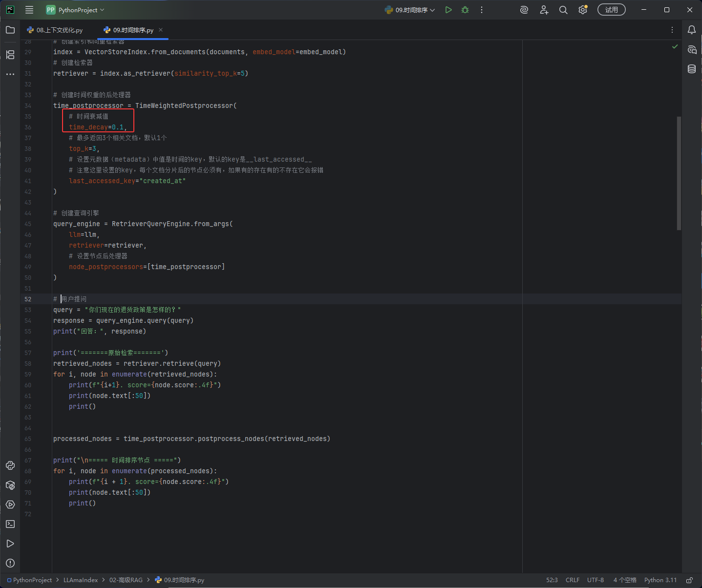
Task: Click LLAmaIndex breadcrumb folder
Action: (81, 580)
